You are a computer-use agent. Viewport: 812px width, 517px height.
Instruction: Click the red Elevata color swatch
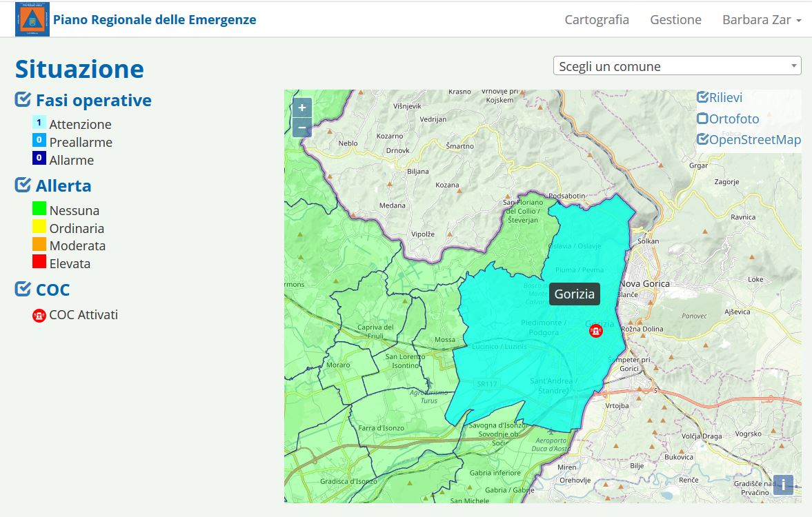[39, 263]
